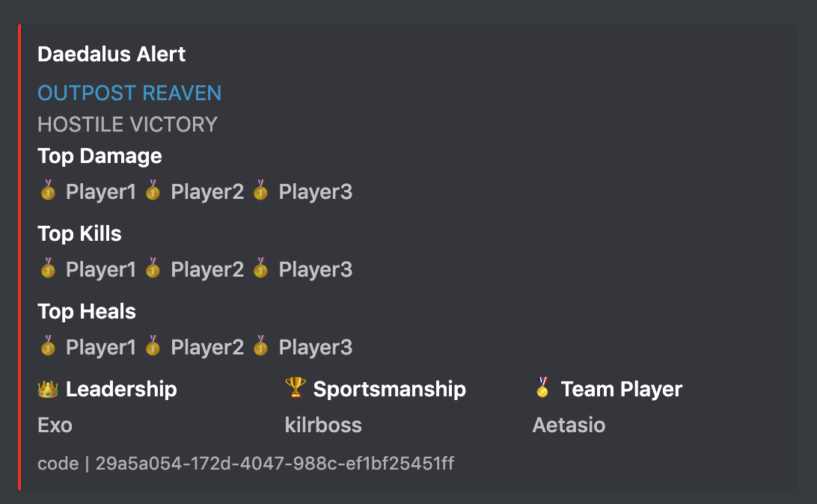Click the medal icon before Top Damage Player2
Screen dimensions: 817x504
[x=153, y=190]
